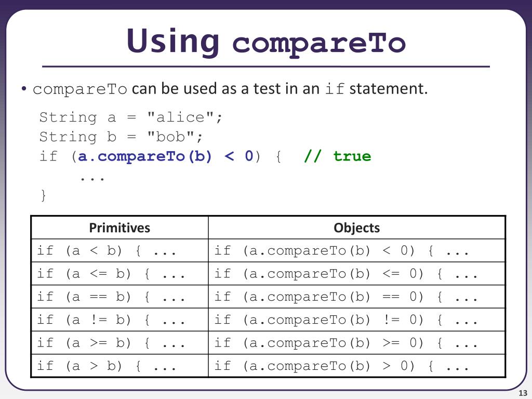Select the "Primitives" table header

(x=119, y=228)
